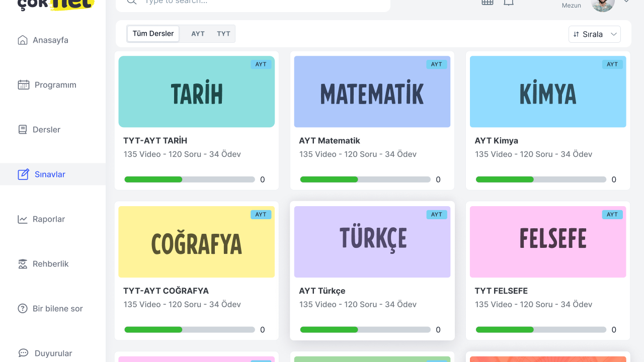Click the Anasayfa home icon in sidebar
644x362 pixels.
pos(23,40)
